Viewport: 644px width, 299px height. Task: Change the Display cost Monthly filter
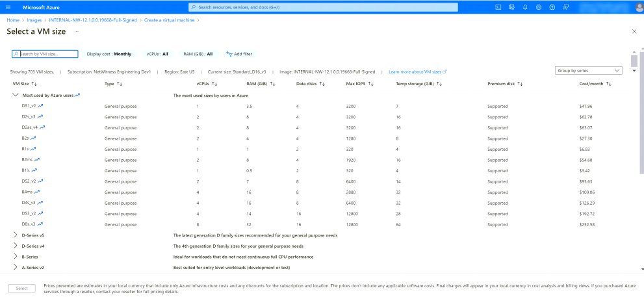[109, 54]
